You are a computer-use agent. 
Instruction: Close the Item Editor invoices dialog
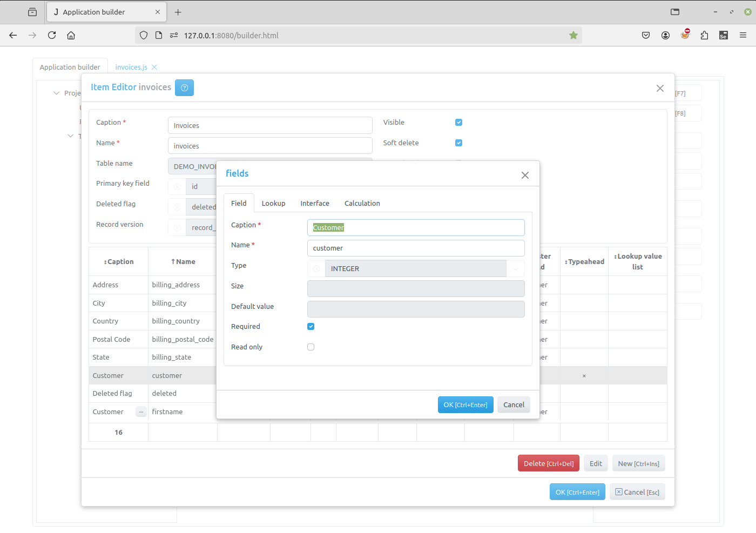pos(660,88)
